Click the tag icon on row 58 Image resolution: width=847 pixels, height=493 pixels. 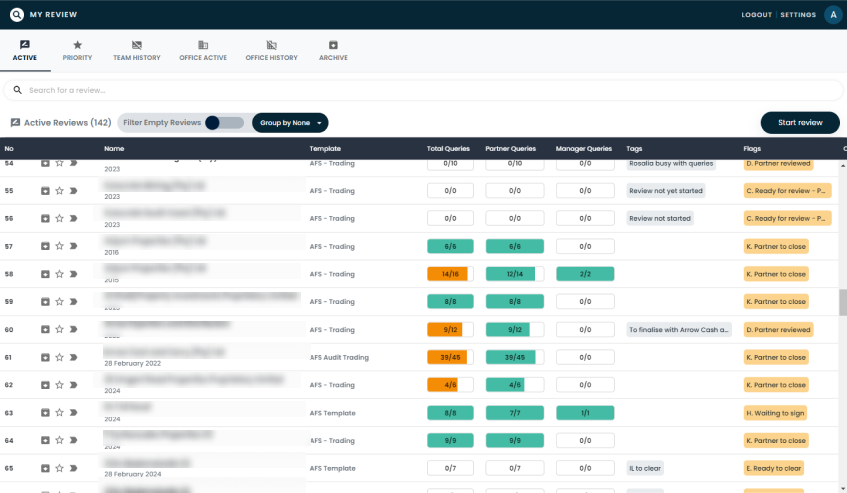73,274
